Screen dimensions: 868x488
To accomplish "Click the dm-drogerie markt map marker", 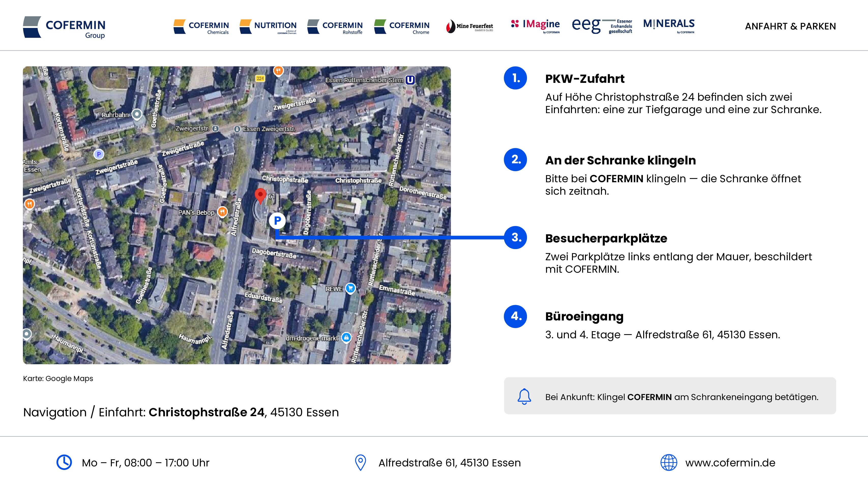I will (346, 338).
